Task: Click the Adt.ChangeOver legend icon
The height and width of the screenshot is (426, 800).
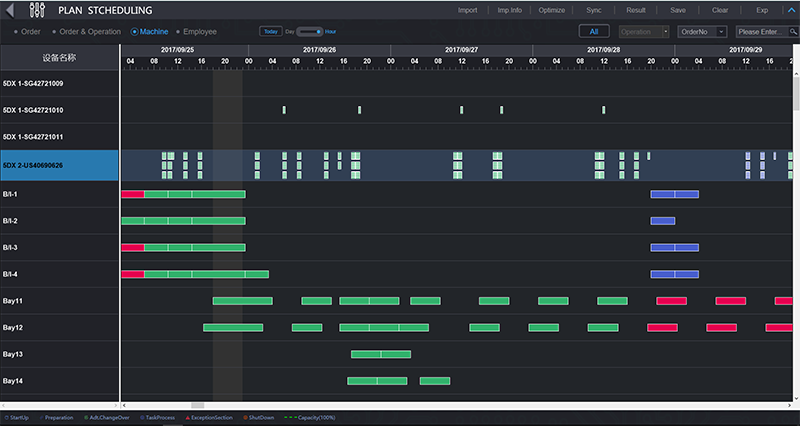Action: (x=86, y=416)
